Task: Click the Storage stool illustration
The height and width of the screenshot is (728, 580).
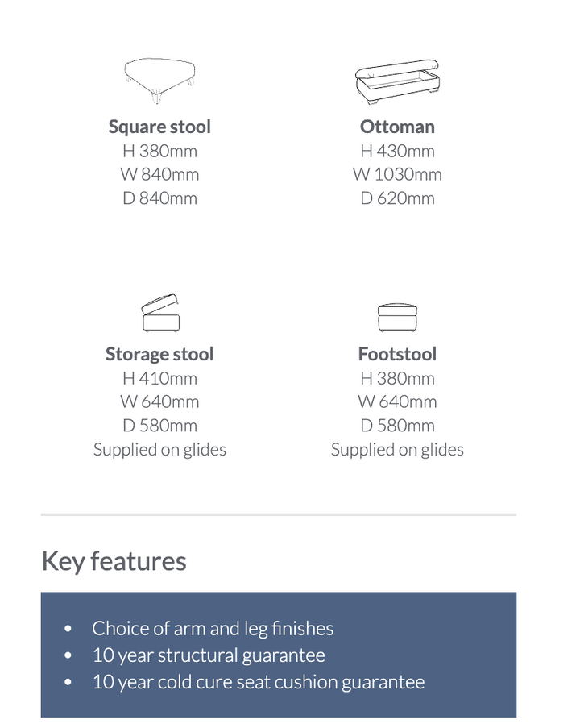Action: [160, 313]
